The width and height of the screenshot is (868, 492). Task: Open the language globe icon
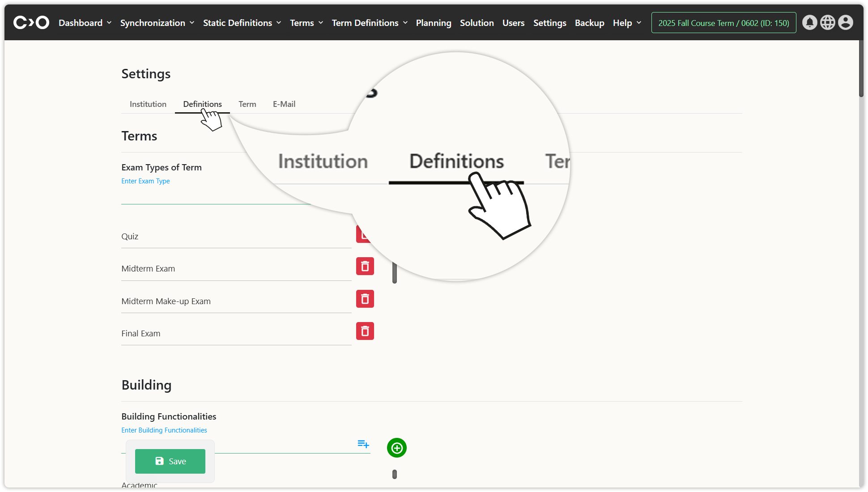pyautogui.click(x=827, y=22)
